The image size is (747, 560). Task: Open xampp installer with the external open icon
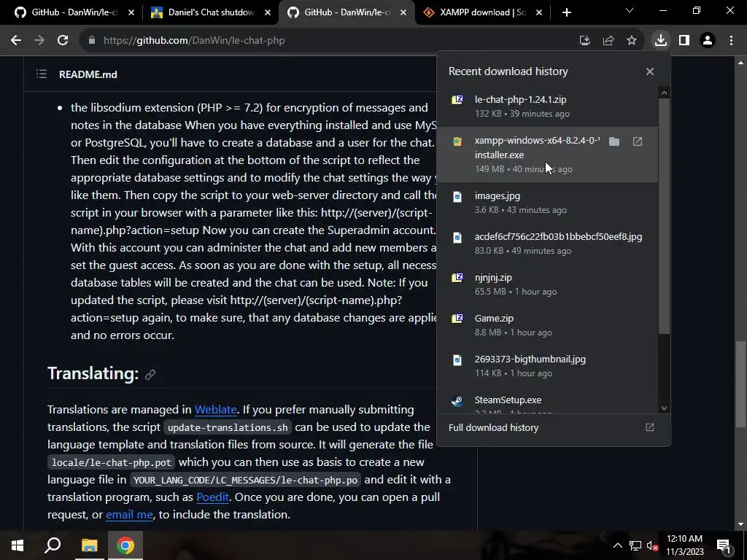pyautogui.click(x=638, y=141)
